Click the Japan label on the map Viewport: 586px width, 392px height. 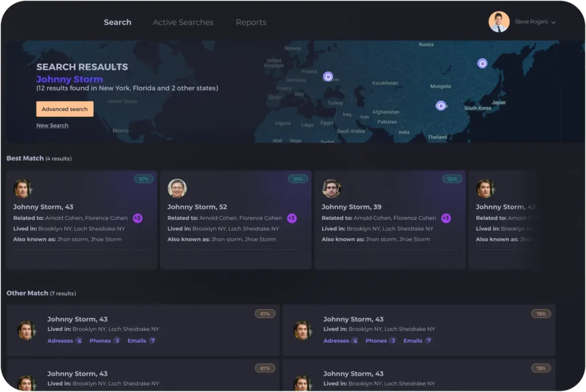click(x=498, y=102)
